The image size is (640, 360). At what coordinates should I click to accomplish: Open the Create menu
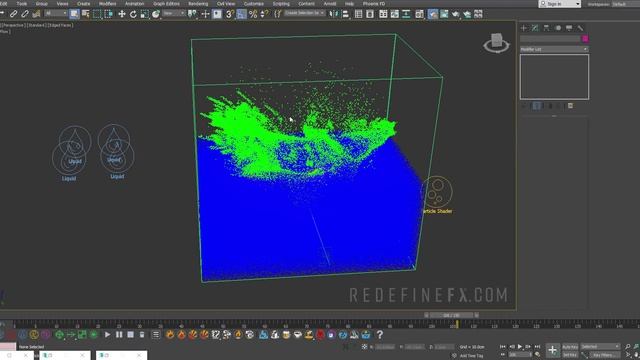(x=84, y=4)
